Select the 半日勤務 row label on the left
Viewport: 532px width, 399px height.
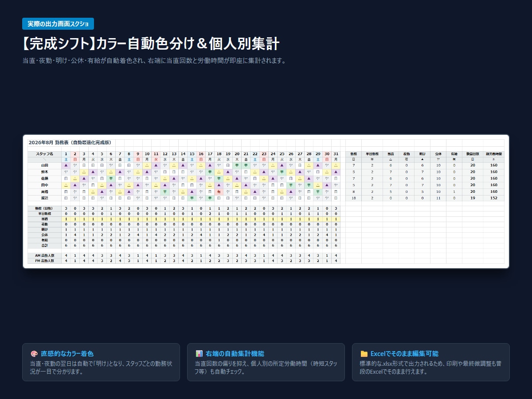(44, 214)
